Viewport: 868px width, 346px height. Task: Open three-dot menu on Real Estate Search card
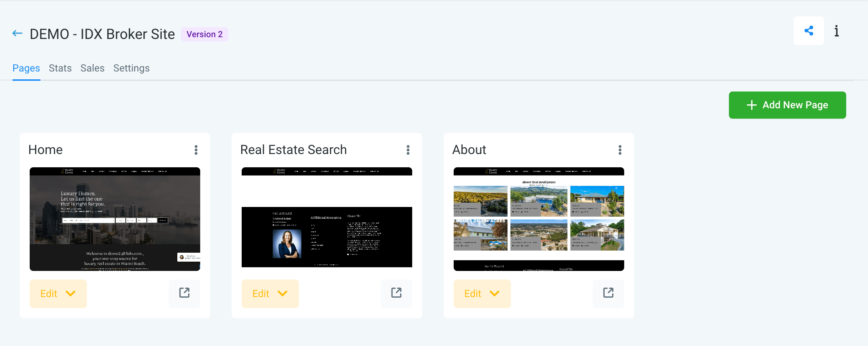coord(408,150)
